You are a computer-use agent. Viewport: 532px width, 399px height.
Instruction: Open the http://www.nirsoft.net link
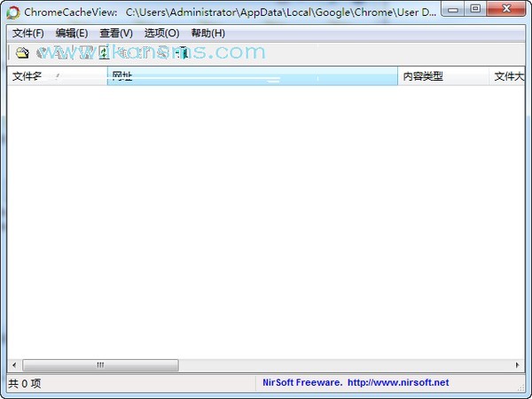(x=398, y=382)
